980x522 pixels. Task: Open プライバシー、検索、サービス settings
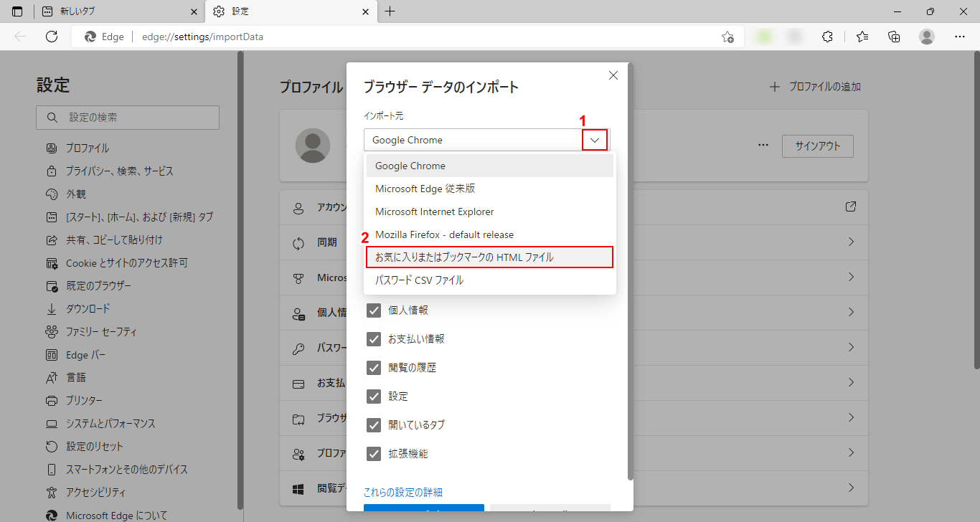(x=110, y=171)
